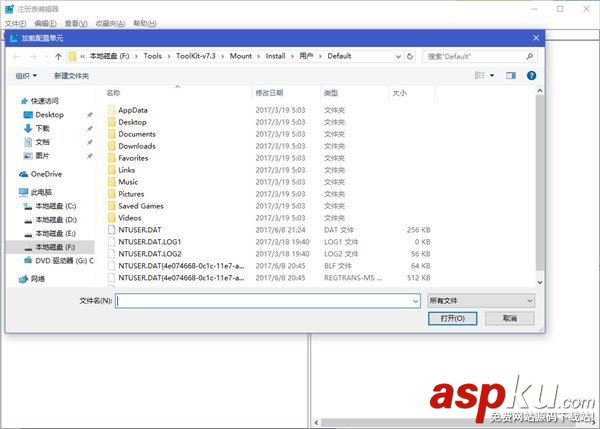600x429 pixels.
Task: Open 查看(V) menu in Registry Editor
Action: coord(76,23)
